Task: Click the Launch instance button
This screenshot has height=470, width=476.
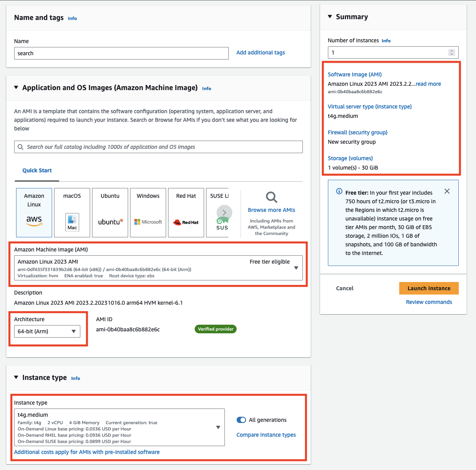Action: click(429, 288)
